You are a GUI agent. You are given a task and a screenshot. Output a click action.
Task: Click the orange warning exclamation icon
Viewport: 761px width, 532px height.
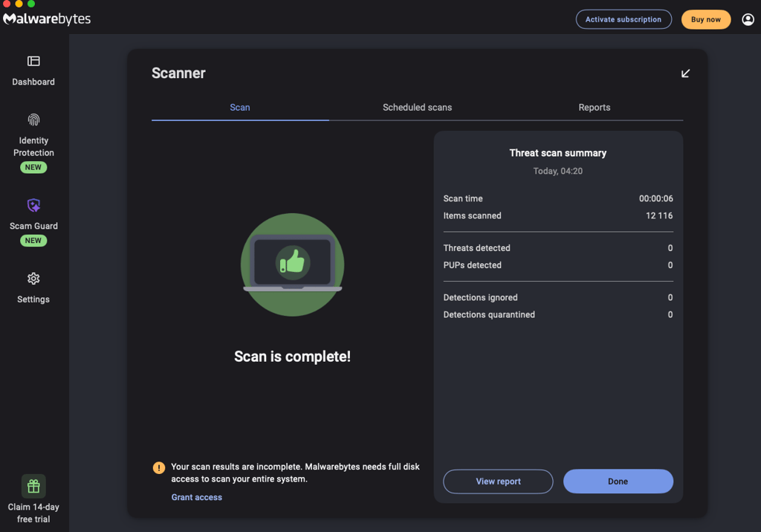pos(159,467)
